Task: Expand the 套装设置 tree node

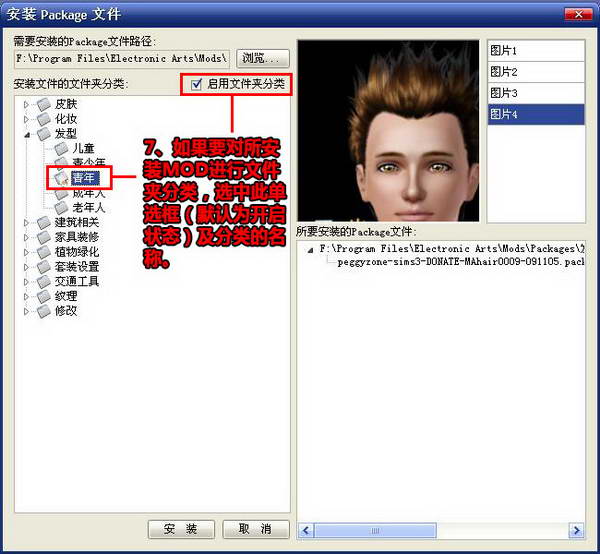Action: click(x=27, y=267)
